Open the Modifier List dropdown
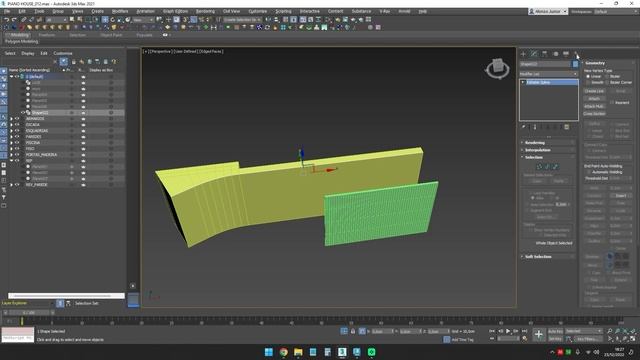The height and width of the screenshot is (360, 640). click(549, 74)
